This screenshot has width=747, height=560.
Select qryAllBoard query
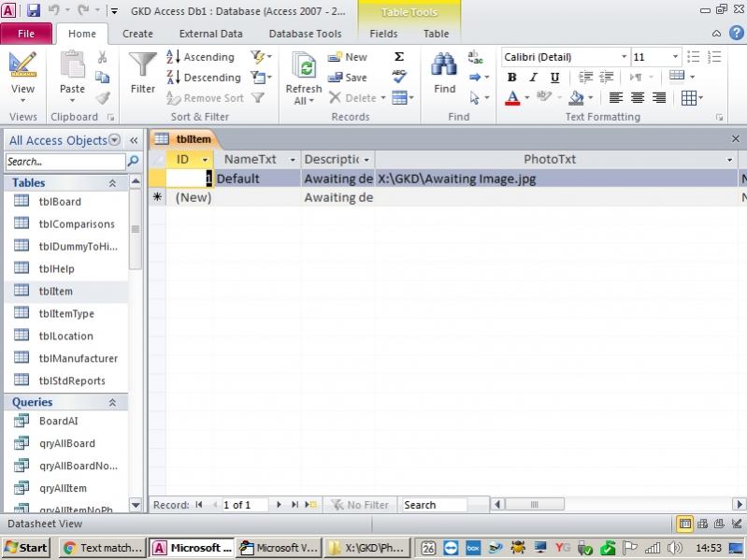pyautogui.click(x=67, y=444)
